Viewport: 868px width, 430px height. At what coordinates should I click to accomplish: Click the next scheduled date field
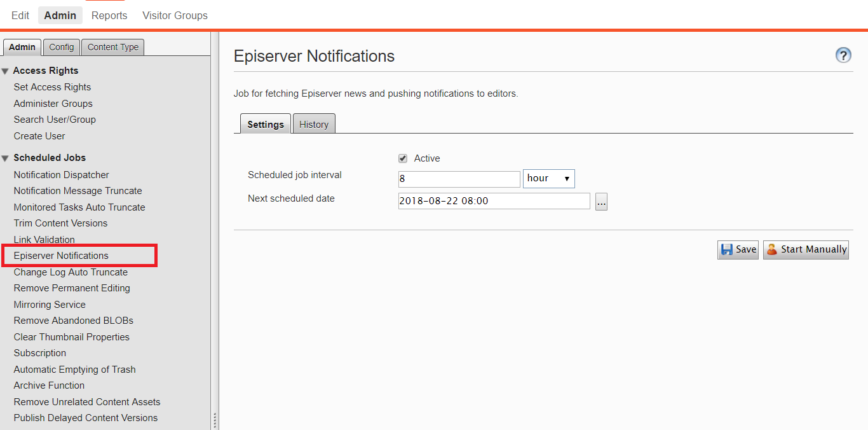pyautogui.click(x=494, y=201)
